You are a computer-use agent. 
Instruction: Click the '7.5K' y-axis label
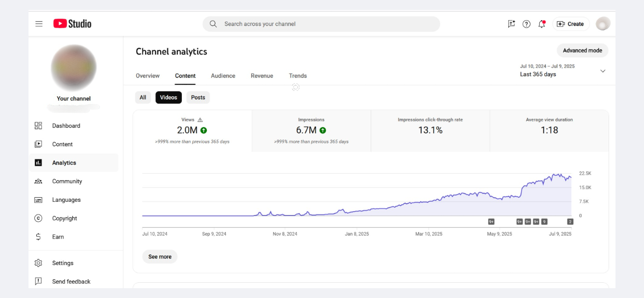584,202
